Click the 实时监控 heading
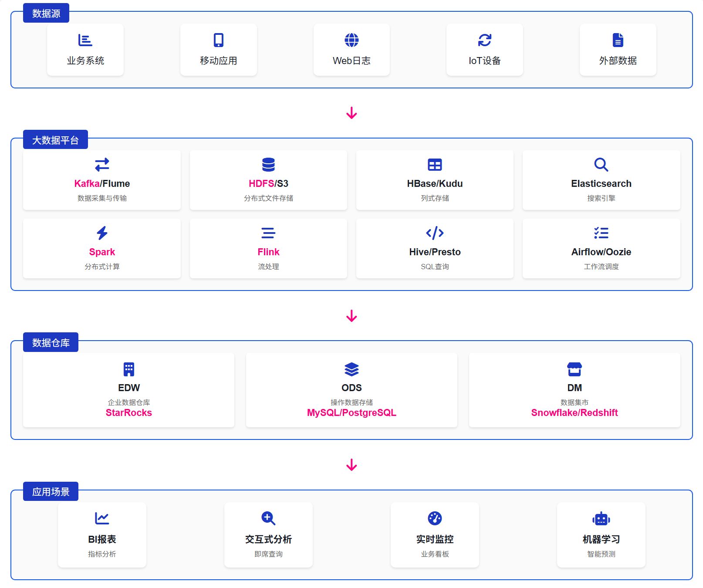 [435, 540]
